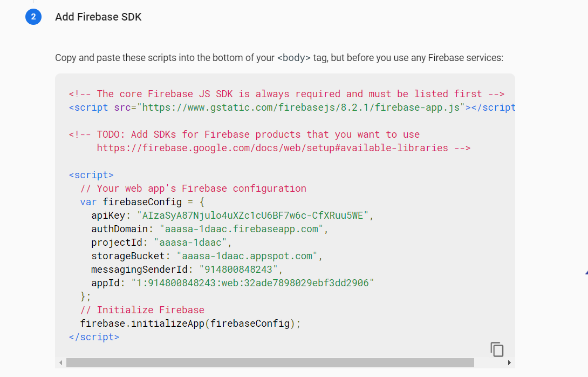Viewport: 588px width, 377px height.
Task: Click the "Copy and paste these scripts" instruction text
Action: pyautogui.click(x=279, y=58)
